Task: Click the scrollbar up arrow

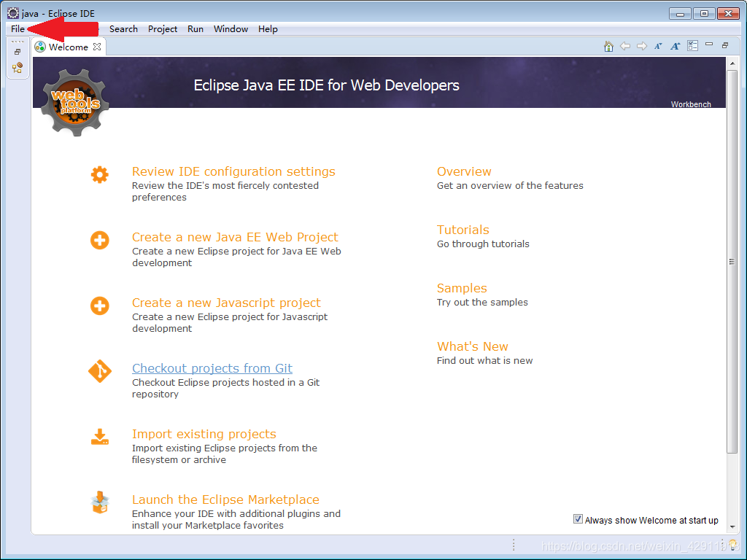Action: pos(732,63)
